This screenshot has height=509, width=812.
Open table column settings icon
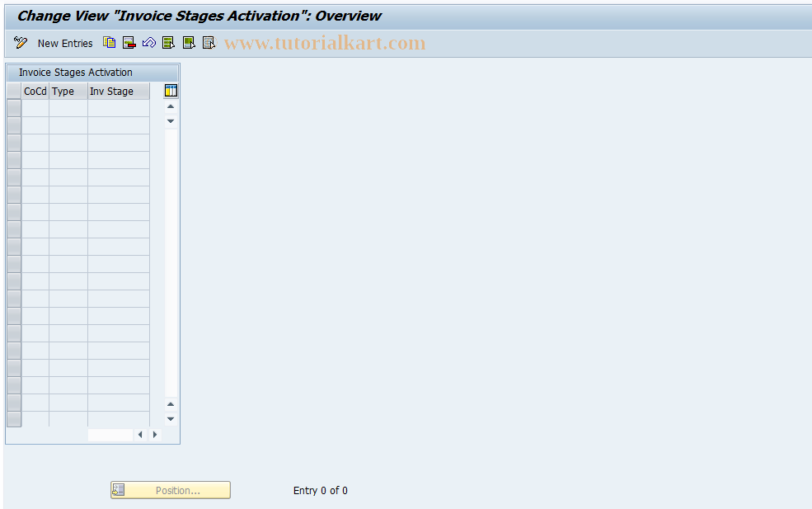pos(171,91)
